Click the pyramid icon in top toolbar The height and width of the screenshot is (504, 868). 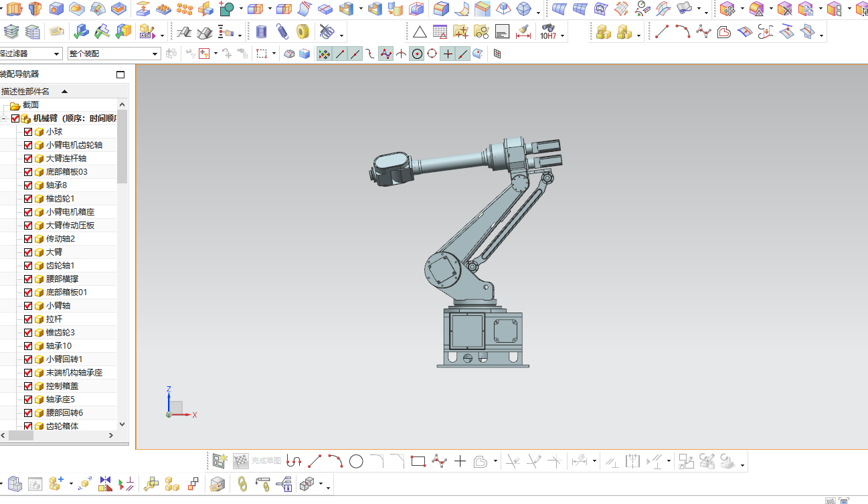(x=503, y=9)
